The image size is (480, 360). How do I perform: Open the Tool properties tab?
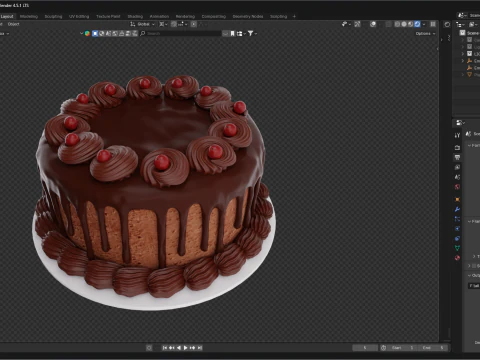(x=457, y=135)
